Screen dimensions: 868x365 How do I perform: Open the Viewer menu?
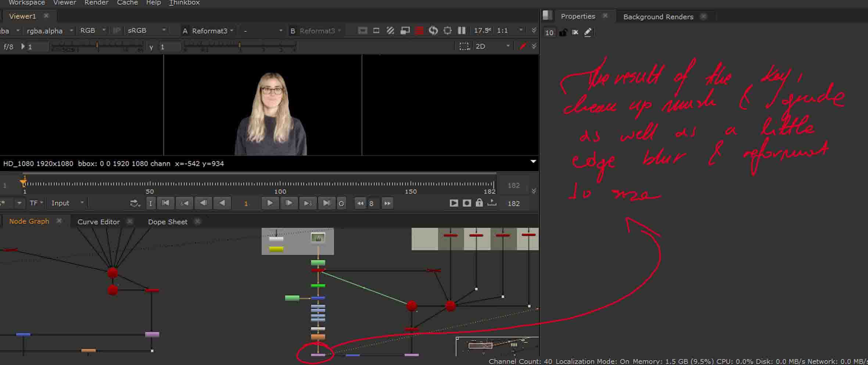(x=65, y=3)
